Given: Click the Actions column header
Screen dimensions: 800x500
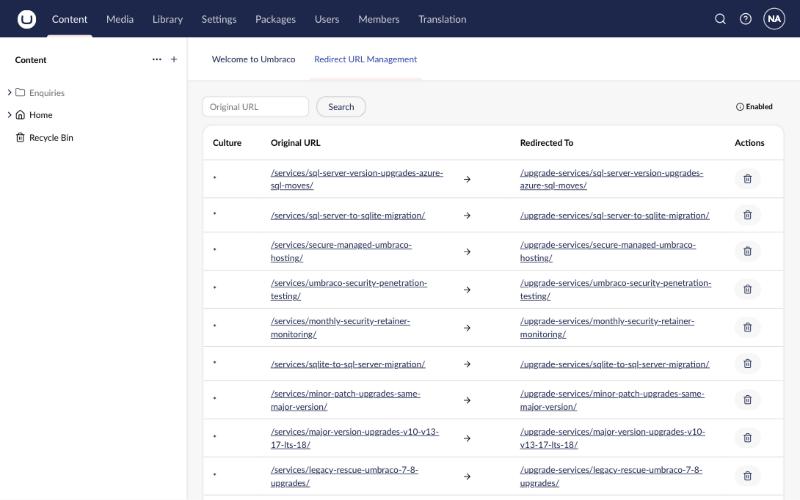Looking at the screenshot, I should [x=749, y=143].
